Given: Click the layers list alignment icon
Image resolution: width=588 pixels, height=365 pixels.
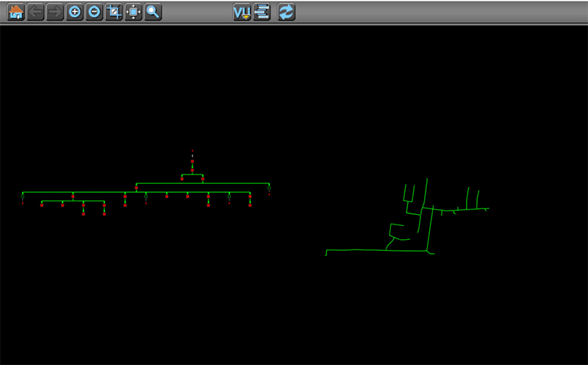Looking at the screenshot, I should coord(262,12).
